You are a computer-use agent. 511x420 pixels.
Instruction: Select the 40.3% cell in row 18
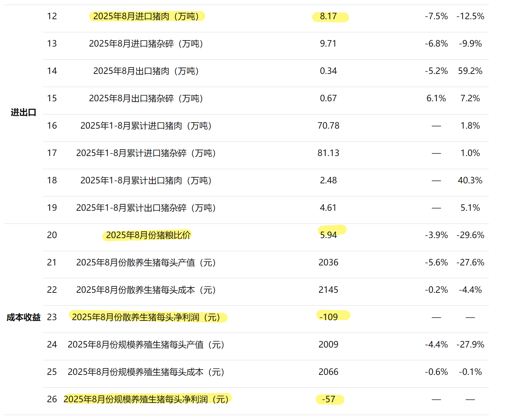coord(470,181)
